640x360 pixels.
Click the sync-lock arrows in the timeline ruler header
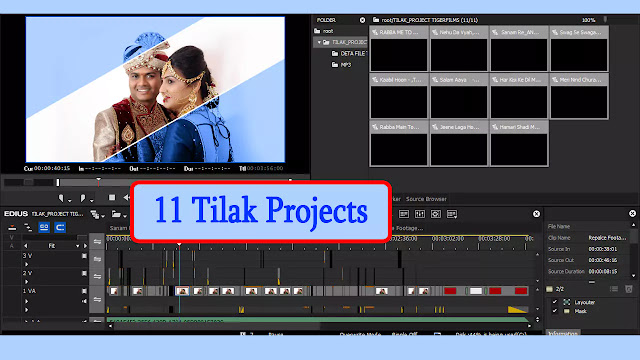click(97, 242)
